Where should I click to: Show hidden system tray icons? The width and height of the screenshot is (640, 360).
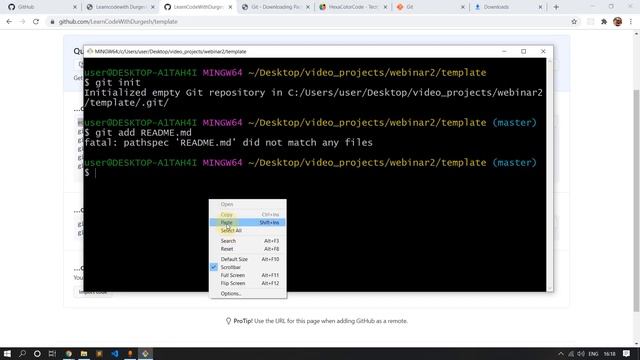(x=561, y=353)
